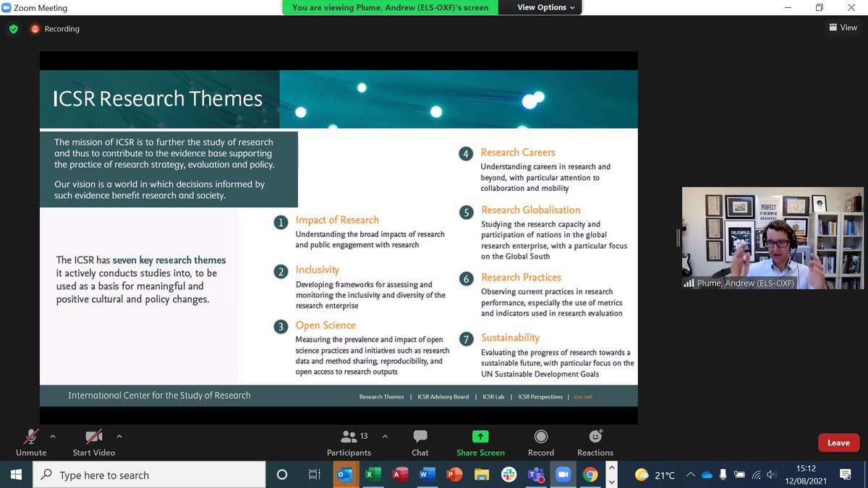Open the Participants panel

349,442
